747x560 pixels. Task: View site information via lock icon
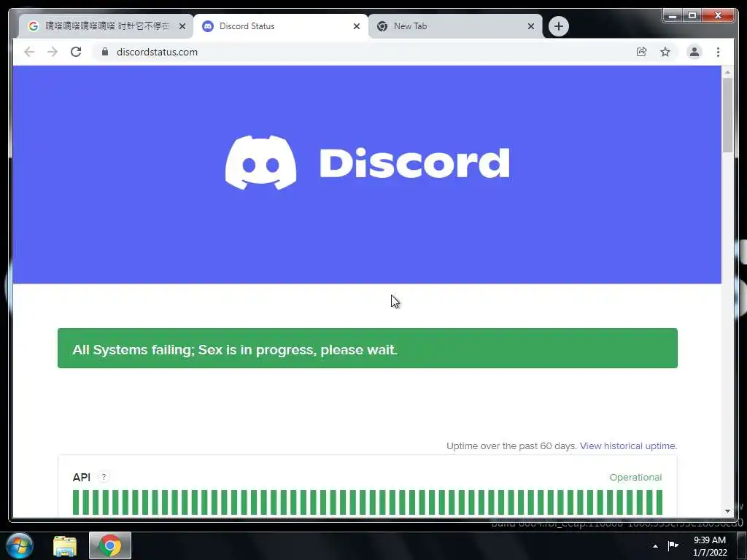click(x=105, y=52)
